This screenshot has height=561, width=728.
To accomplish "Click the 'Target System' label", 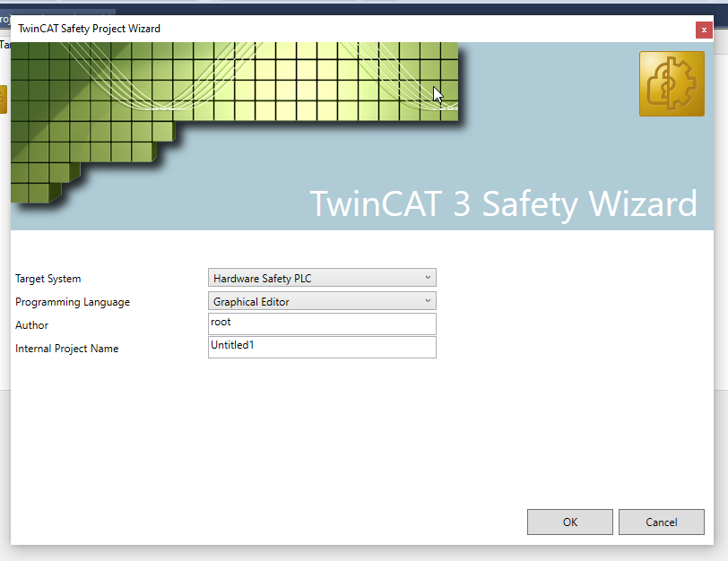I will tap(48, 279).
